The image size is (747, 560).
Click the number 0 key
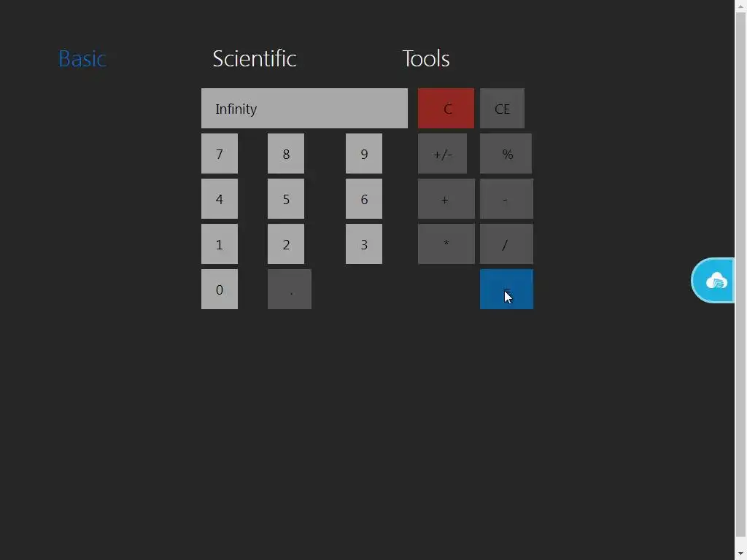pos(220,289)
